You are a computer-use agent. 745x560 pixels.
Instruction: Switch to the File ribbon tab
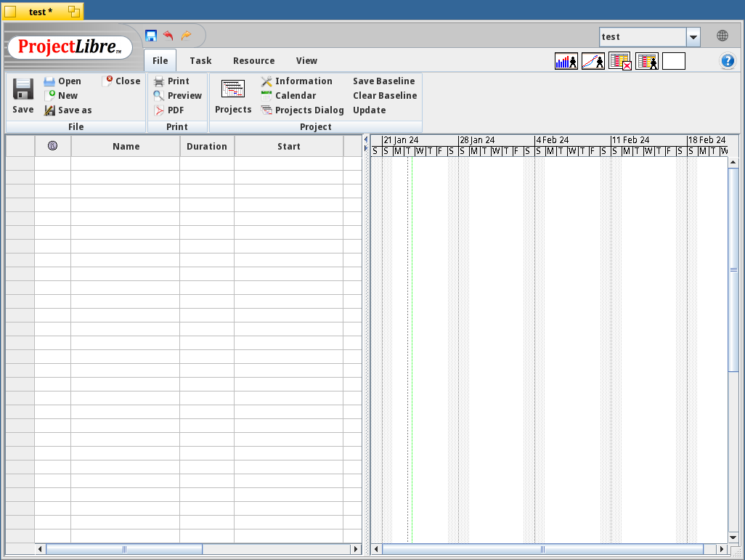click(x=160, y=60)
